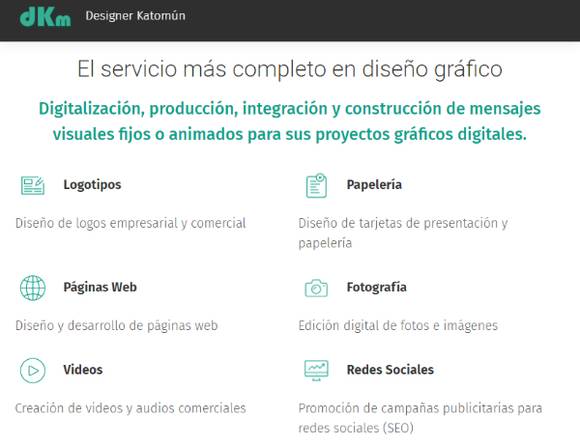Click the dKm logo in header

click(45, 17)
